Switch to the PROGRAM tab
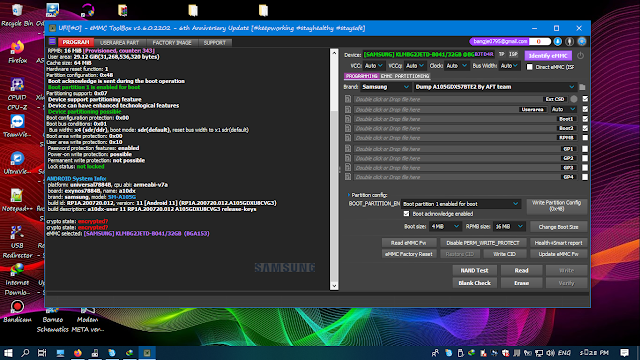The width and height of the screenshot is (640, 360). pos(76,42)
